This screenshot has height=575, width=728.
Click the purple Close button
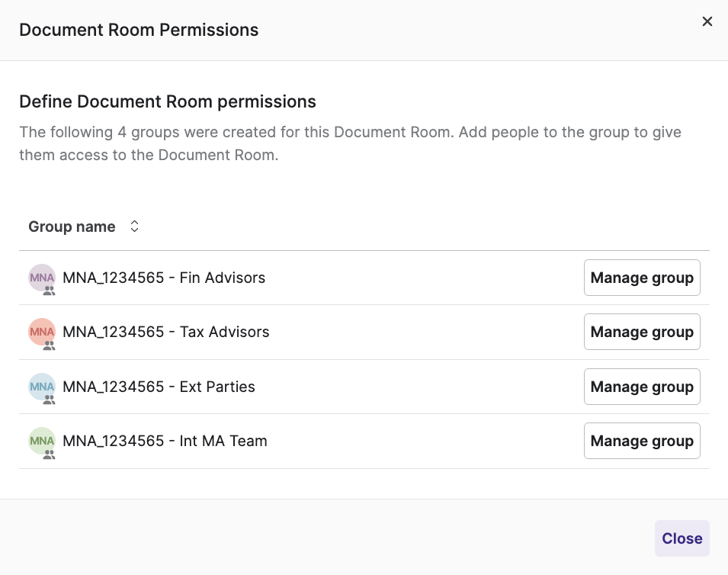[x=682, y=538]
